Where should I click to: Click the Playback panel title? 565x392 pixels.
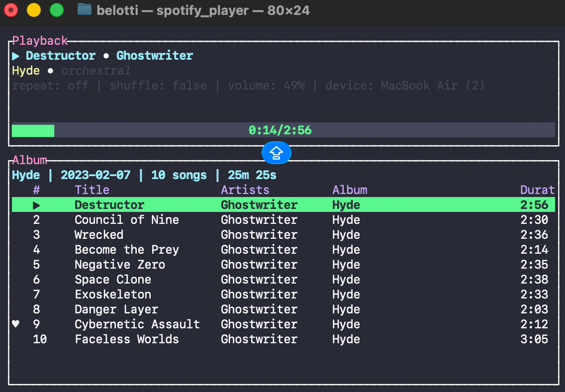[40, 41]
